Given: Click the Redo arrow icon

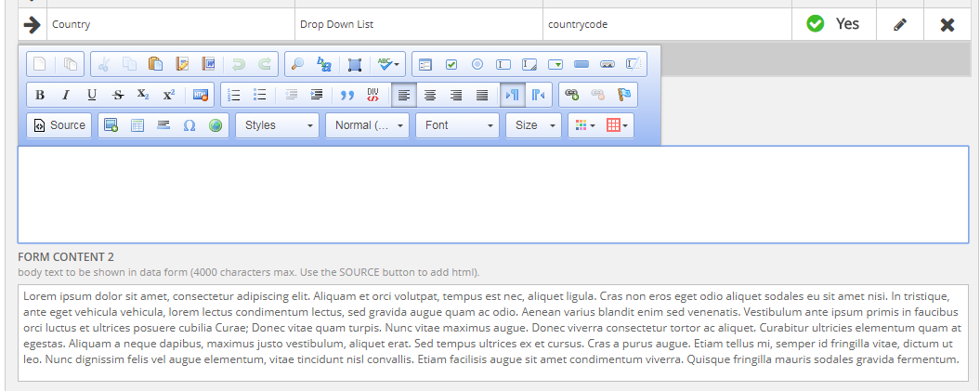Looking at the screenshot, I should tap(265, 64).
